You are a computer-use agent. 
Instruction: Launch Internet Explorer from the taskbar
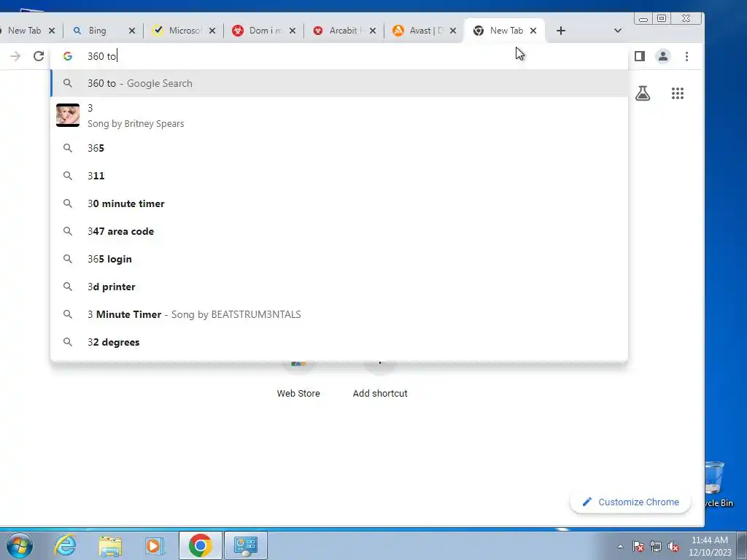[x=65, y=545]
